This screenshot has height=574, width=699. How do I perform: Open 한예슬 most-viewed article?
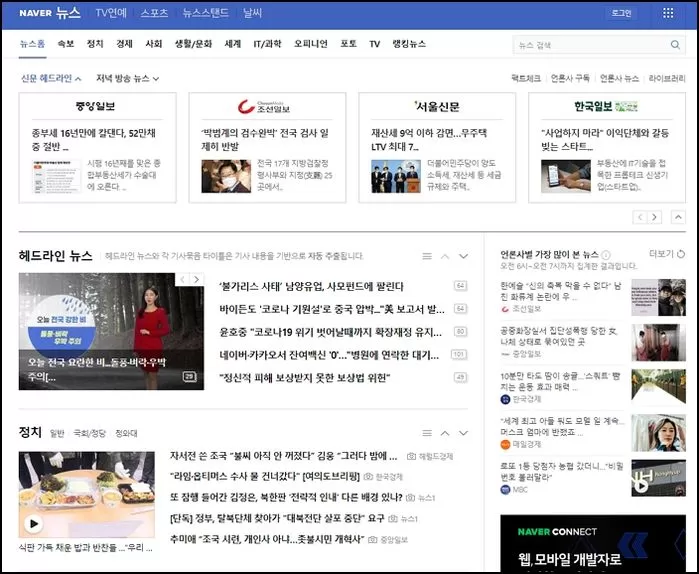tap(561, 291)
